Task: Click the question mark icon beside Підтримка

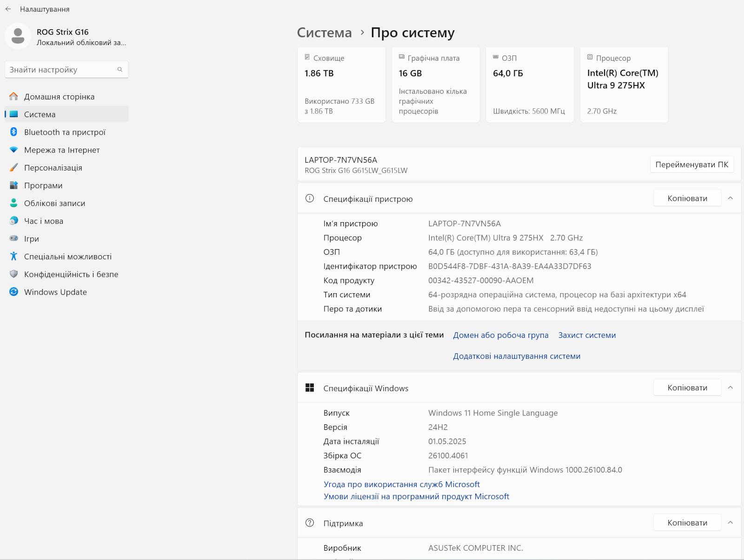Action: tap(310, 523)
